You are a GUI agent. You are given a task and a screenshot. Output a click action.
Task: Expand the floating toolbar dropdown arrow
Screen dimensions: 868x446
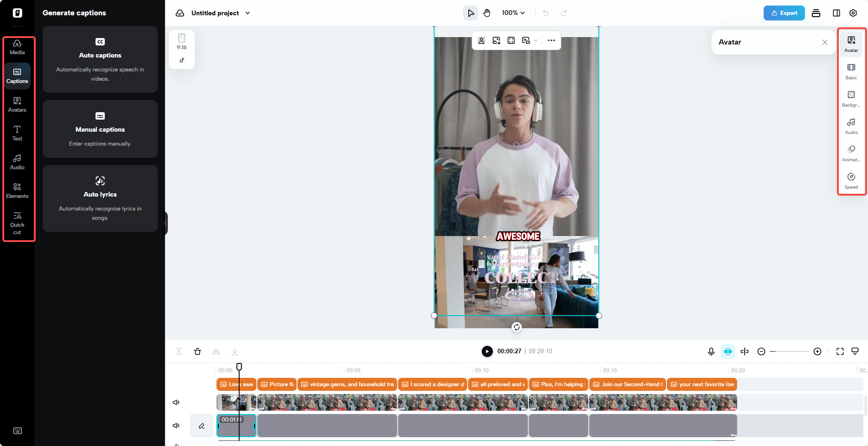tap(536, 40)
